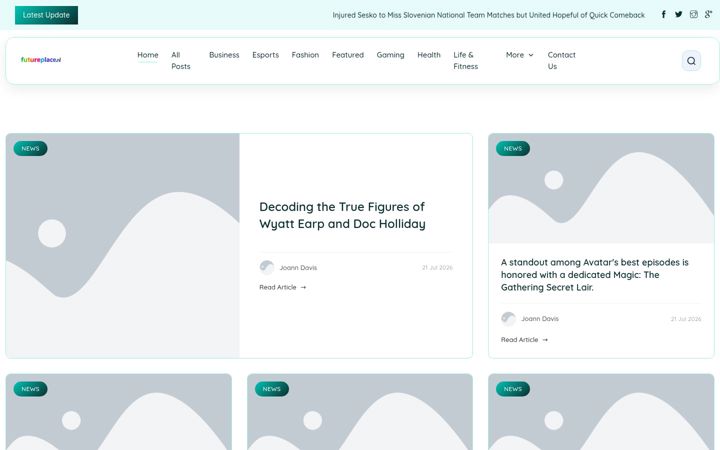The image size is (720, 450).
Task: Open the All Posts menu item
Action: pyautogui.click(x=180, y=61)
